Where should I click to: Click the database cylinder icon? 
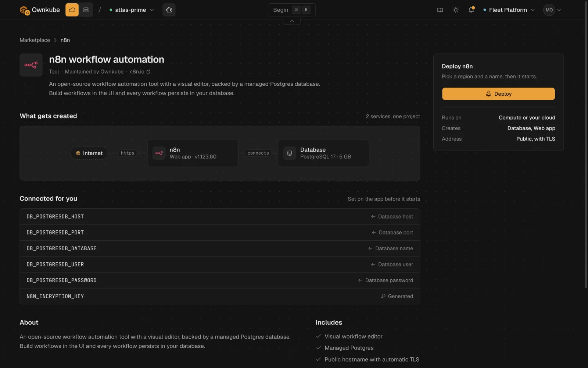pyautogui.click(x=290, y=153)
